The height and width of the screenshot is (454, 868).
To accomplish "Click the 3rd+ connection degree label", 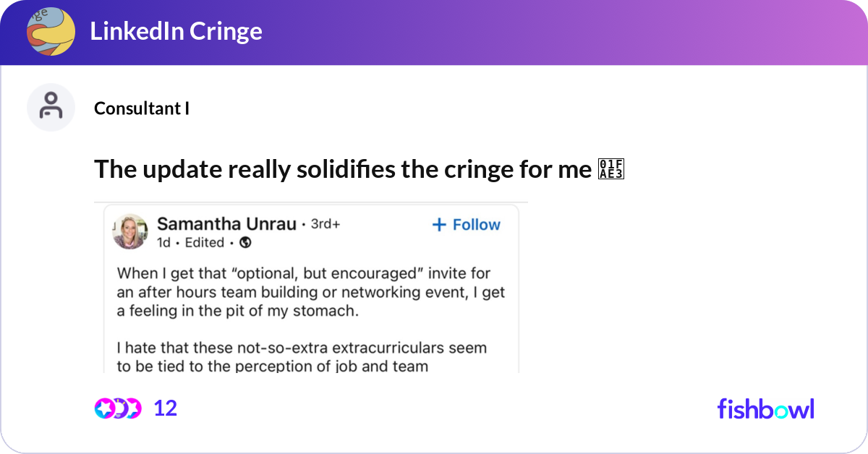I will tap(325, 224).
